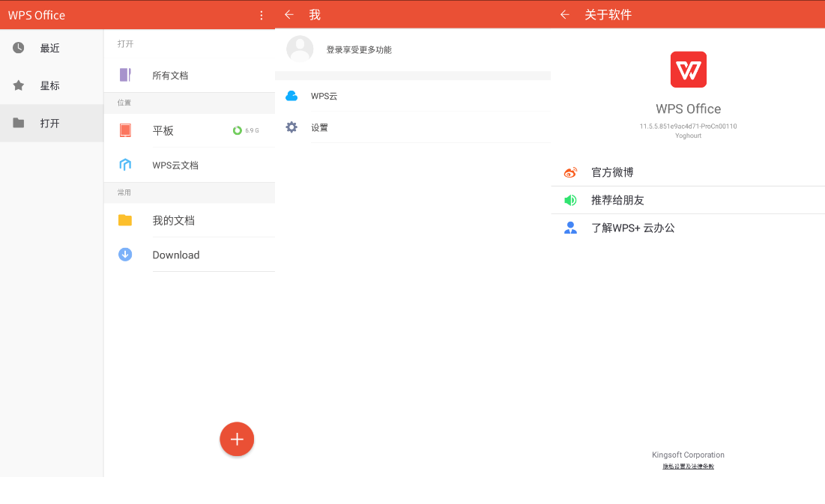This screenshot has height=504, width=825.
Task: Click the 6.9G storage usage indicator
Action: [244, 130]
